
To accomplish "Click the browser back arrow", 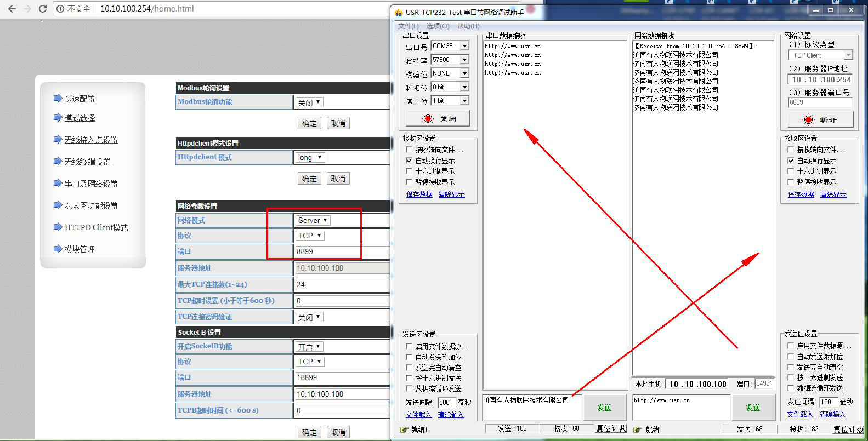I will [x=12, y=9].
